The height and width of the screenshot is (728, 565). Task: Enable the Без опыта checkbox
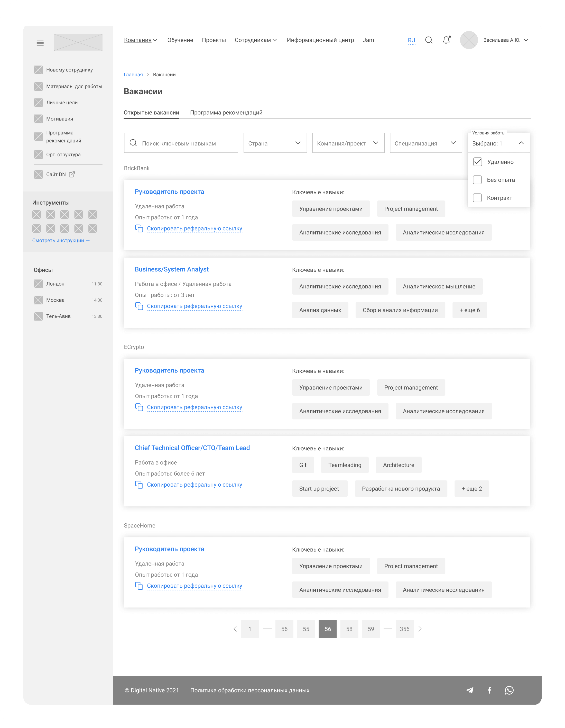(477, 180)
